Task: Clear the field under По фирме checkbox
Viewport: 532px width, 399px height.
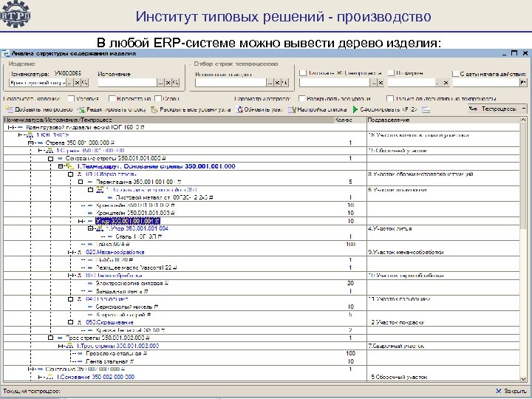Action: click(x=446, y=83)
